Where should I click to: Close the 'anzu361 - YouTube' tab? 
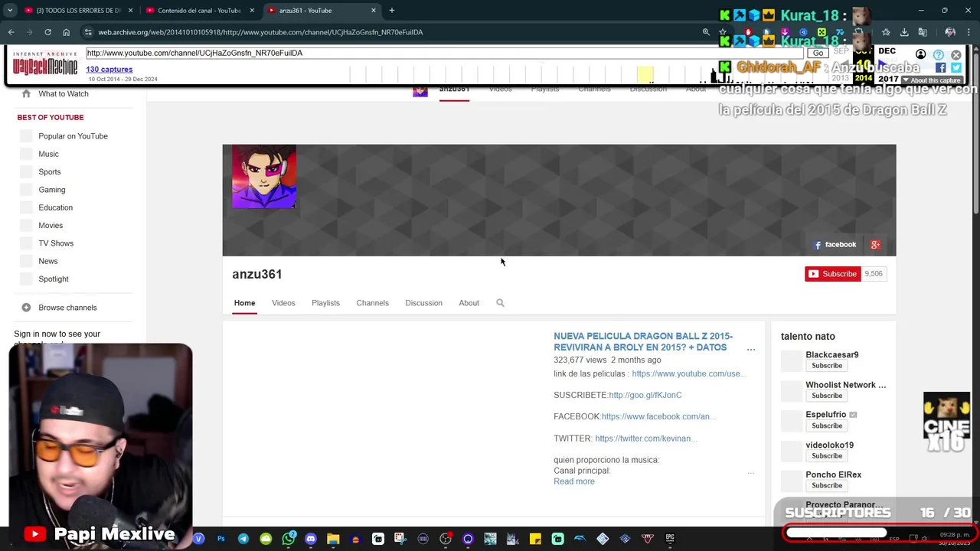pyautogui.click(x=374, y=10)
